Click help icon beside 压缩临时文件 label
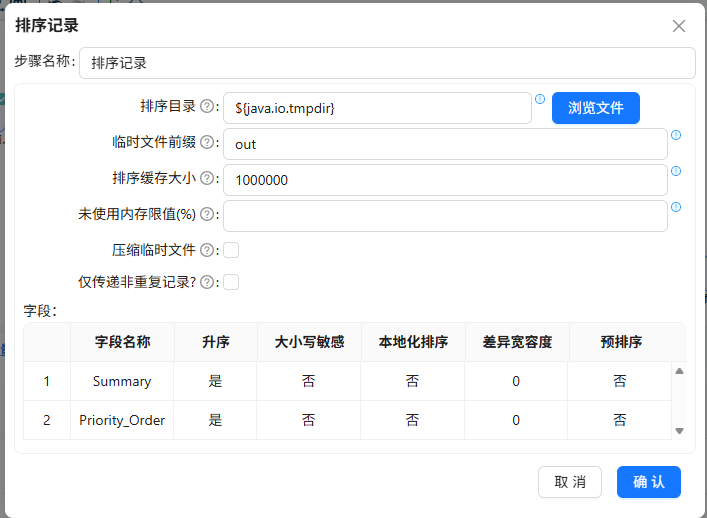The height and width of the screenshot is (518, 707). pyautogui.click(x=207, y=250)
